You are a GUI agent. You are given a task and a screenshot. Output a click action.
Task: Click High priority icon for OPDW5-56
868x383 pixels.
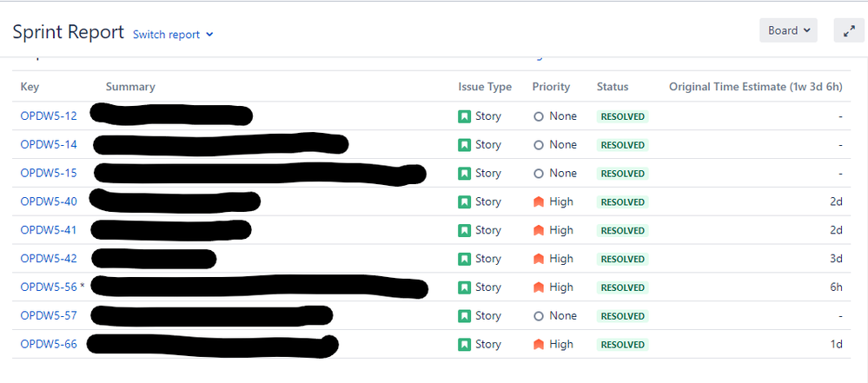pyautogui.click(x=539, y=287)
